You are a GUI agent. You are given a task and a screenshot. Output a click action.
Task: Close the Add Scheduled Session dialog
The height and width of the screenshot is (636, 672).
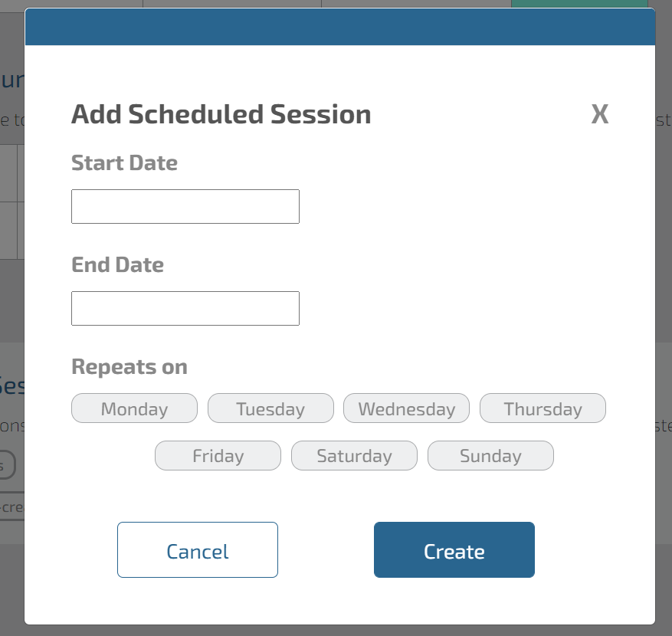click(599, 115)
